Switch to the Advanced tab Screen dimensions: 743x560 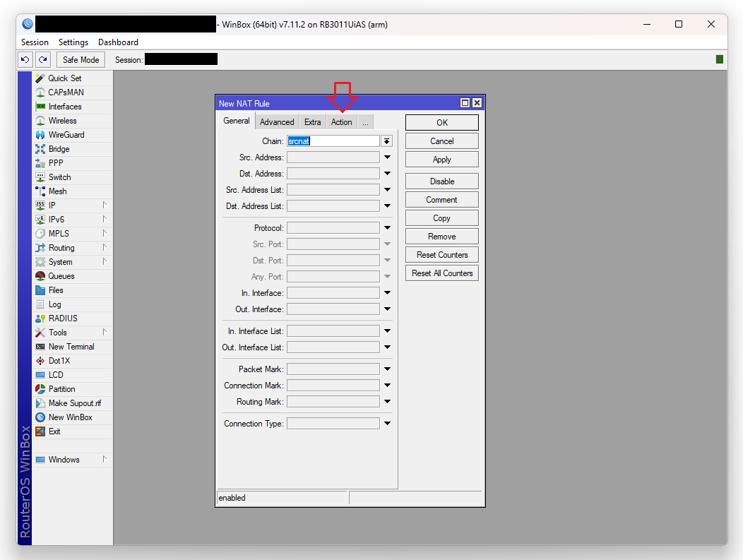(277, 122)
